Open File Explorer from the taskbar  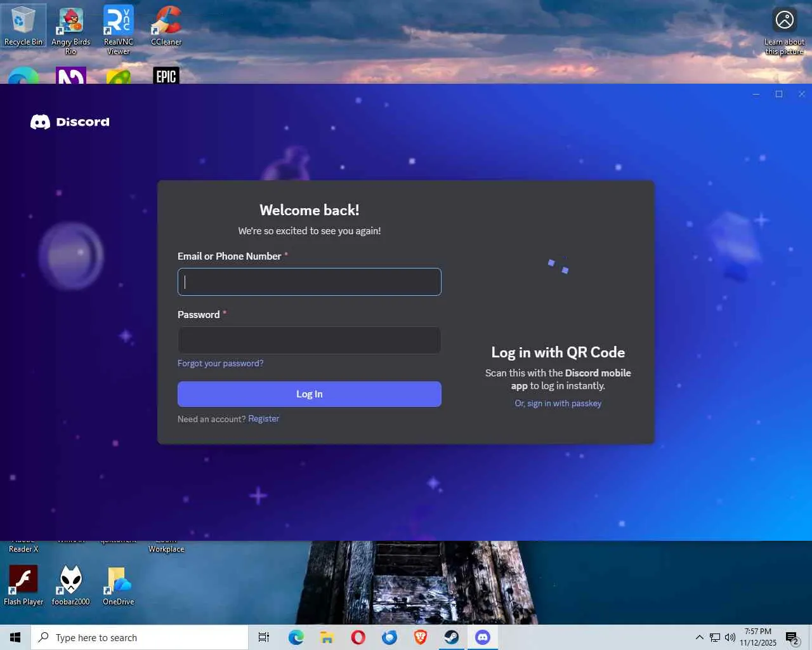point(327,637)
